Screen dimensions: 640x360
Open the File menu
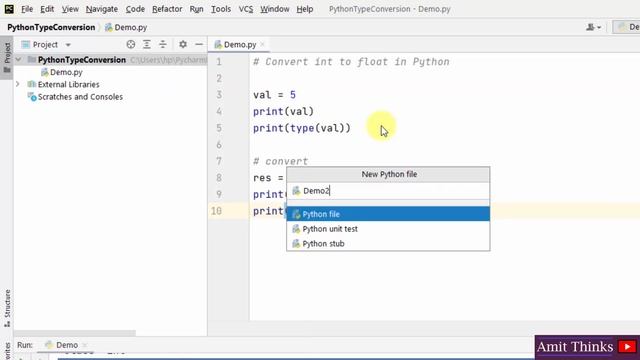27,9
